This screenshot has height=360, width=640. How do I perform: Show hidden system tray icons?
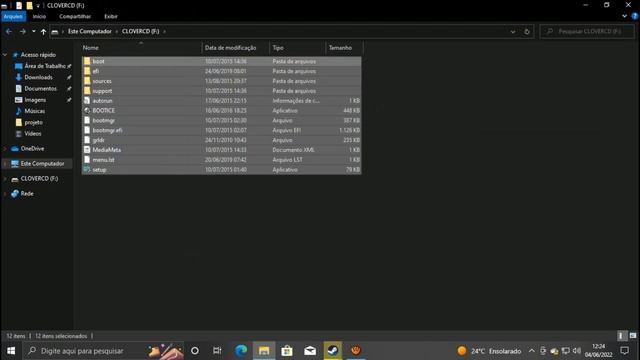(x=531, y=351)
